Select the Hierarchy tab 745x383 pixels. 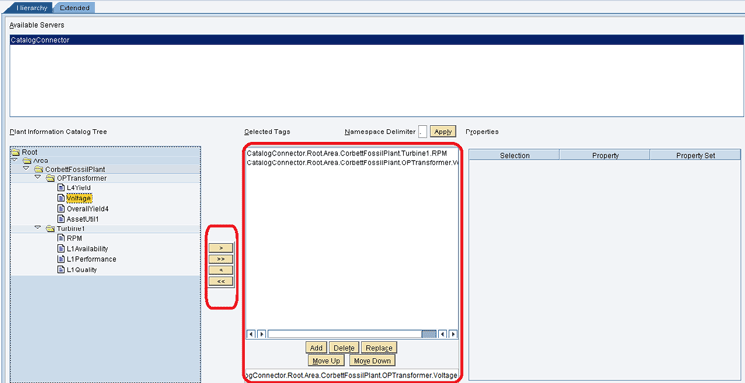31,8
